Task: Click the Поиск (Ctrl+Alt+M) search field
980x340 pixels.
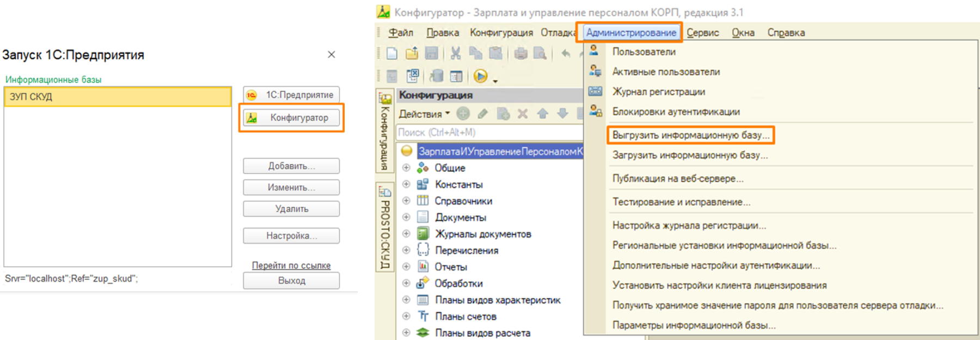Action: [x=489, y=132]
